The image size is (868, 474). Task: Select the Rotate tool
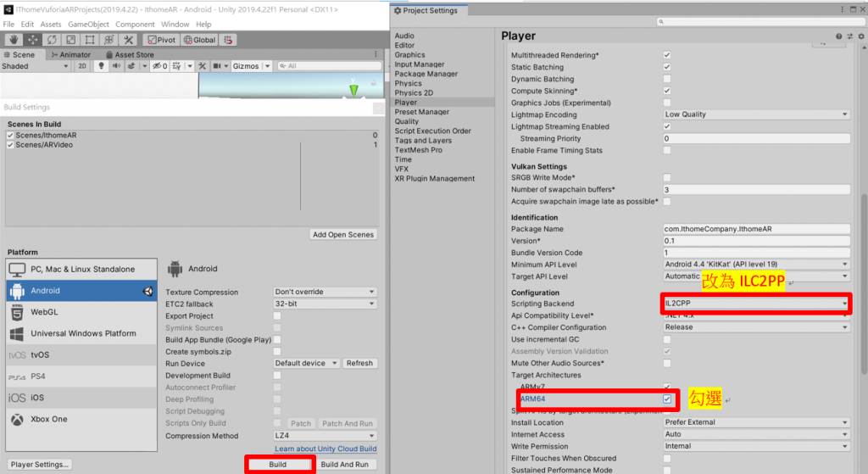(x=52, y=40)
